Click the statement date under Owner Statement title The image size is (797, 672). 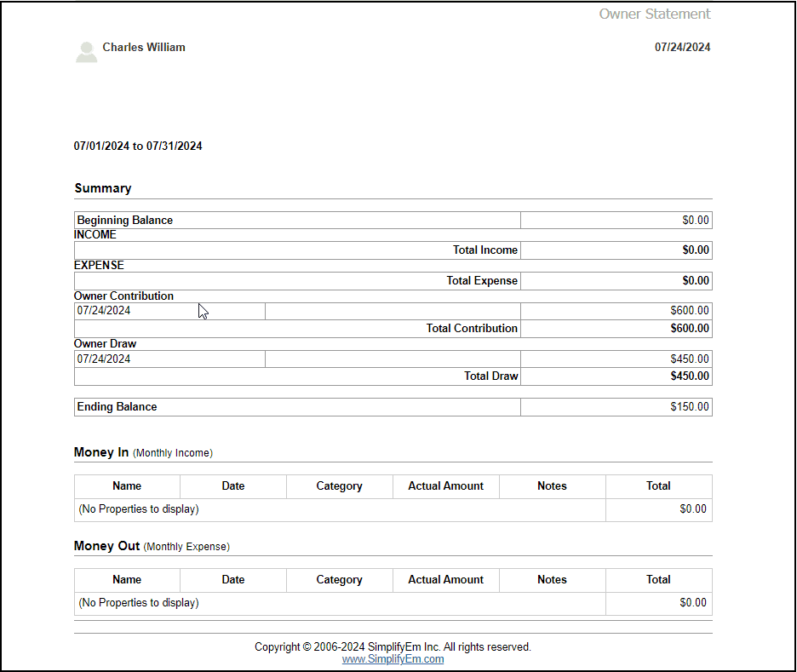(x=682, y=48)
